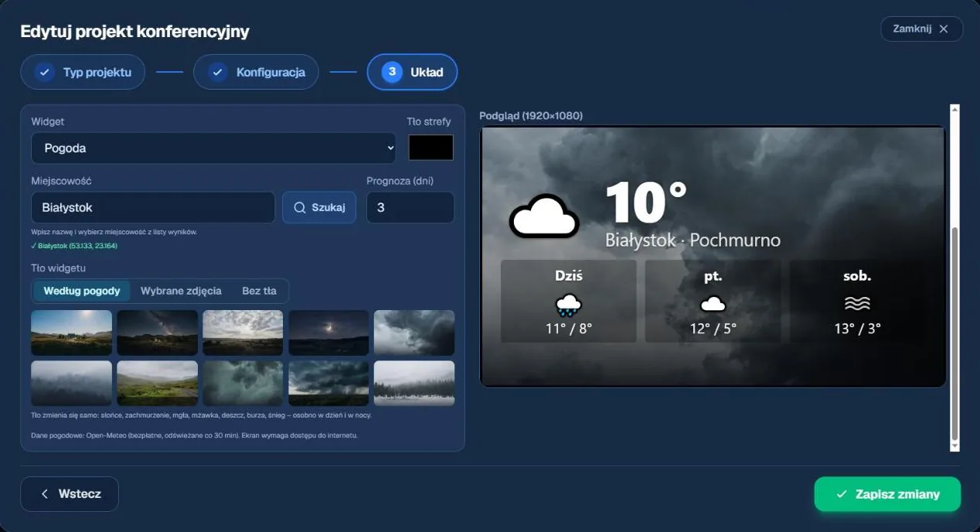Image resolution: width=980 pixels, height=532 pixels.
Task: Select the Milky Way night sky thumbnail
Action: 157,332
